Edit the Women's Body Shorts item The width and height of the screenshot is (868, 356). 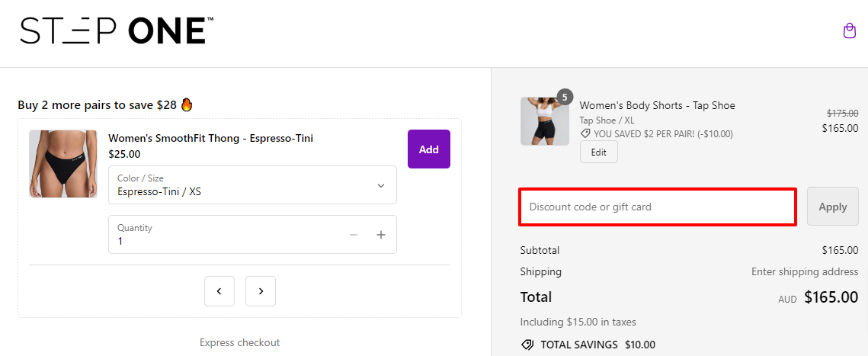click(x=598, y=152)
